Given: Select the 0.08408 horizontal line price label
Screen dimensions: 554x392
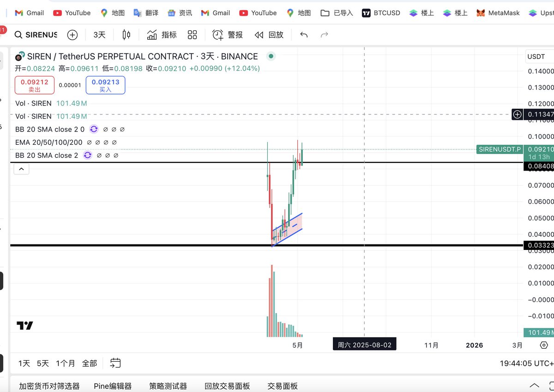Looking at the screenshot, I should (539, 166).
